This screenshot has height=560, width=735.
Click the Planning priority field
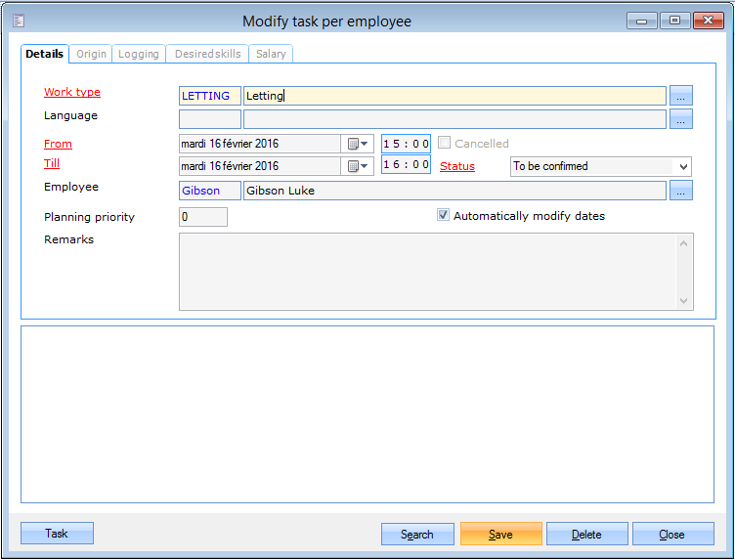tap(203, 217)
